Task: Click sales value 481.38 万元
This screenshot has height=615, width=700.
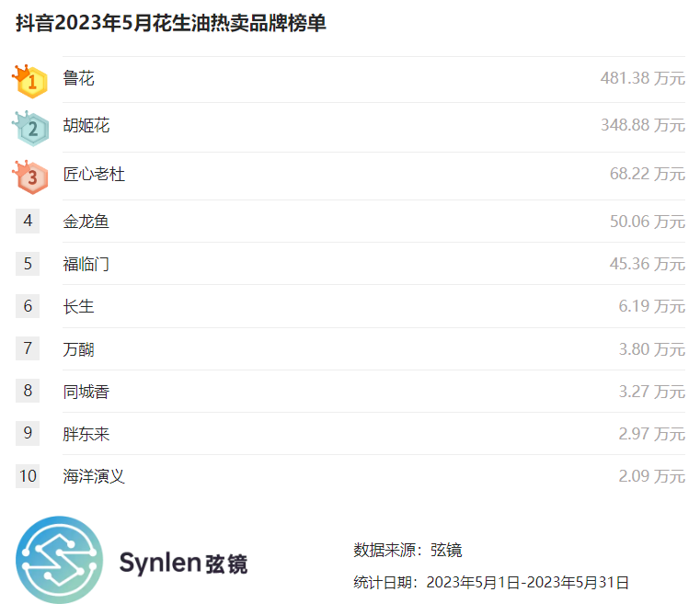Action: 642,78
